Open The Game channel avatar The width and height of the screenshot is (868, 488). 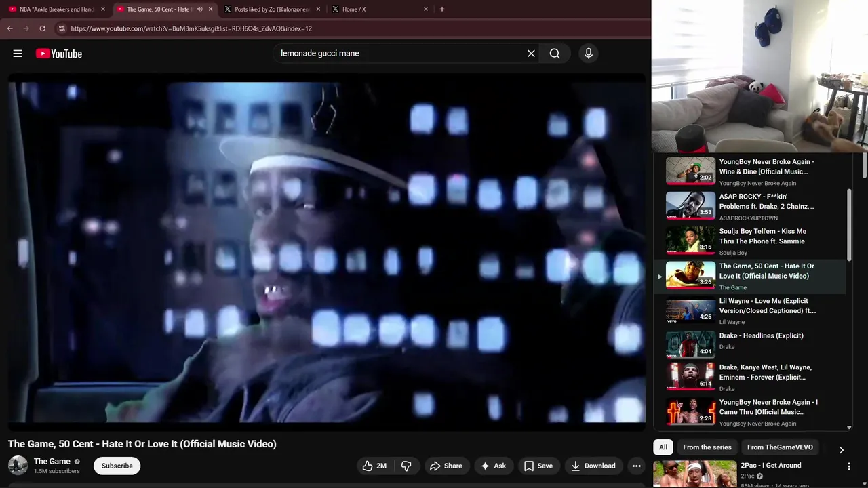click(x=18, y=466)
